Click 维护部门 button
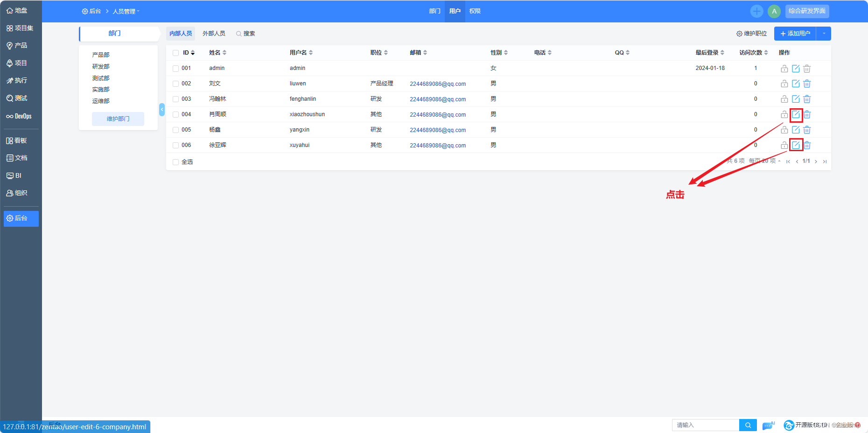This screenshot has width=868, height=433. (118, 119)
